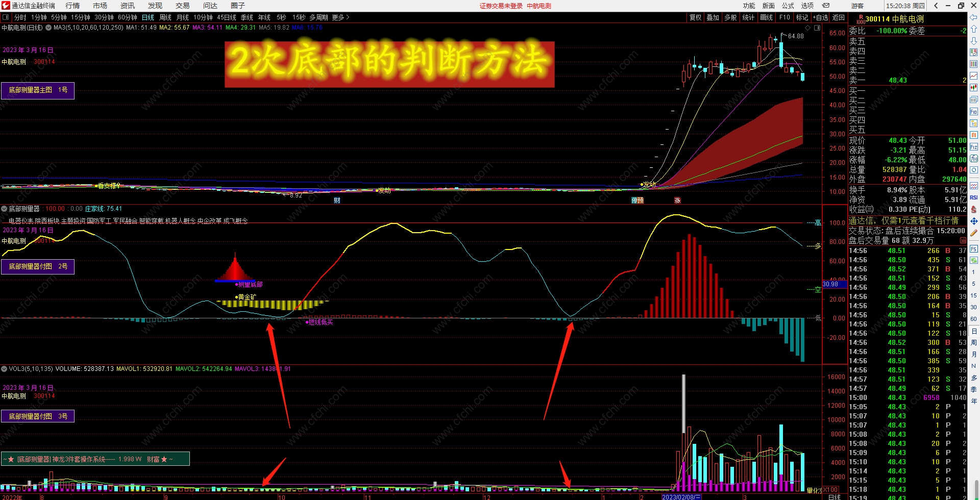Click the red bar chart icon beside 盘后交易量
Image resolution: width=980 pixels, height=500 pixels.
(x=963, y=240)
